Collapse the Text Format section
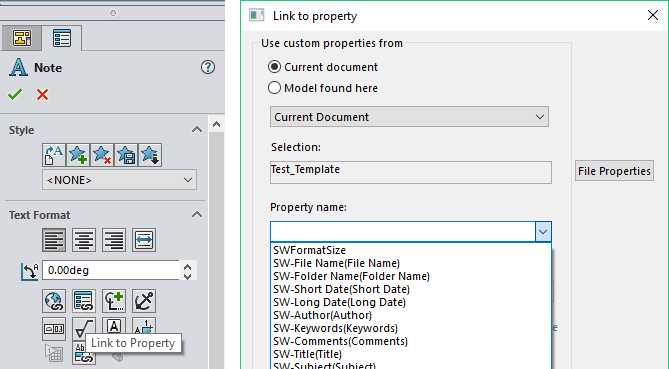This screenshot has width=669, height=369. point(197,215)
